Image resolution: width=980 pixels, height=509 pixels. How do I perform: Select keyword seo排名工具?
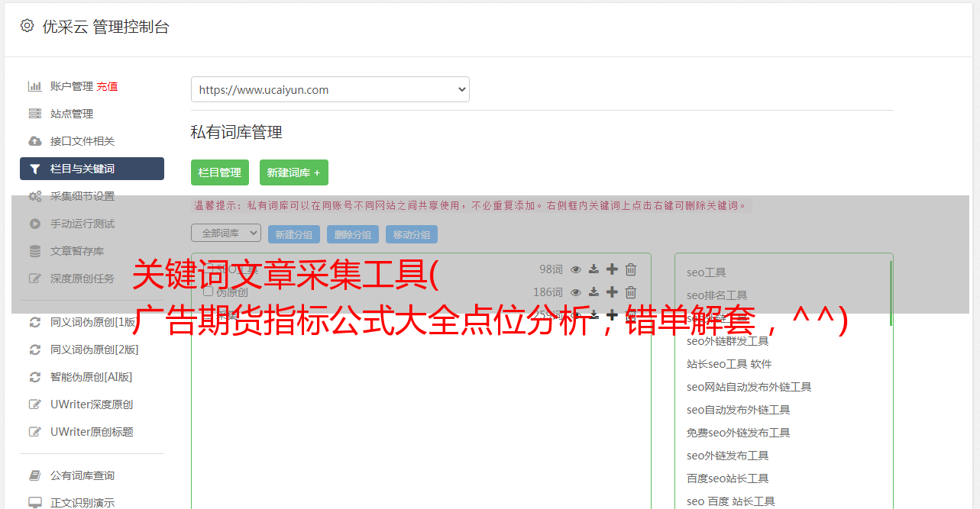(717, 295)
